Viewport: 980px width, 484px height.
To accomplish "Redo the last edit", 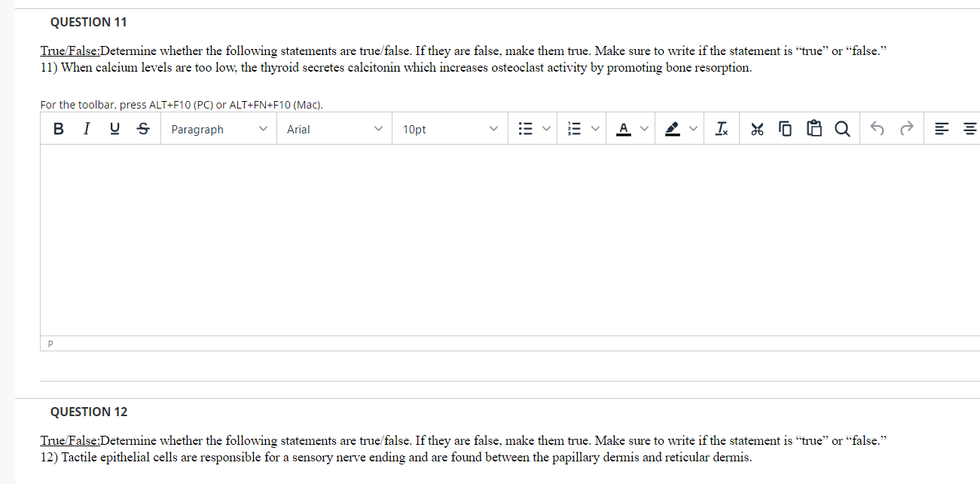I will click(906, 129).
